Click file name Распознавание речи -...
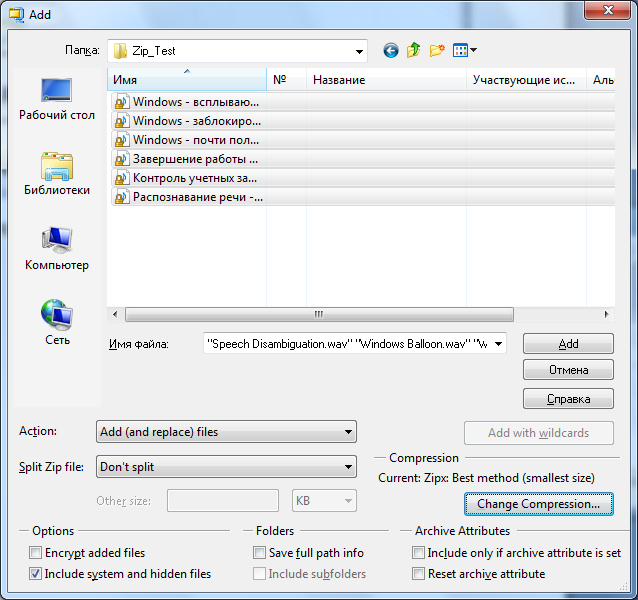The width and height of the screenshot is (638, 600). [198, 197]
